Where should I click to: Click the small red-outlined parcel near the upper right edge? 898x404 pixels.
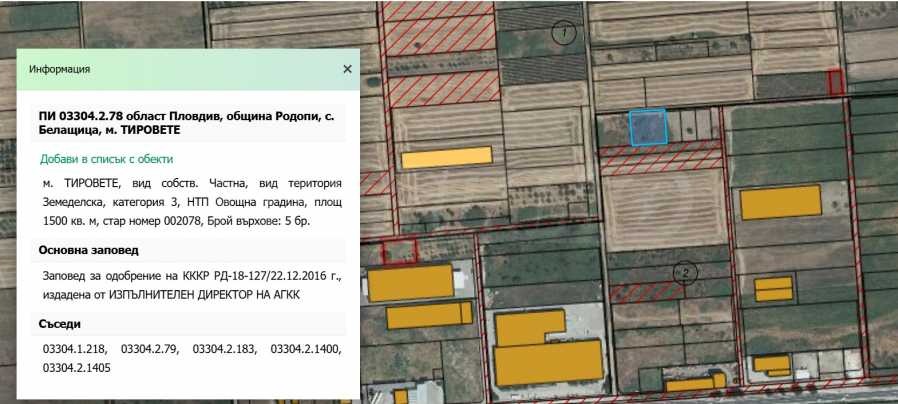click(x=836, y=82)
